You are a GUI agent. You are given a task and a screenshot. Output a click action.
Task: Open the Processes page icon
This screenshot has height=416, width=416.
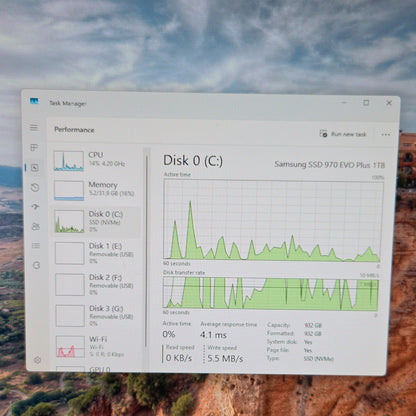[x=34, y=147]
